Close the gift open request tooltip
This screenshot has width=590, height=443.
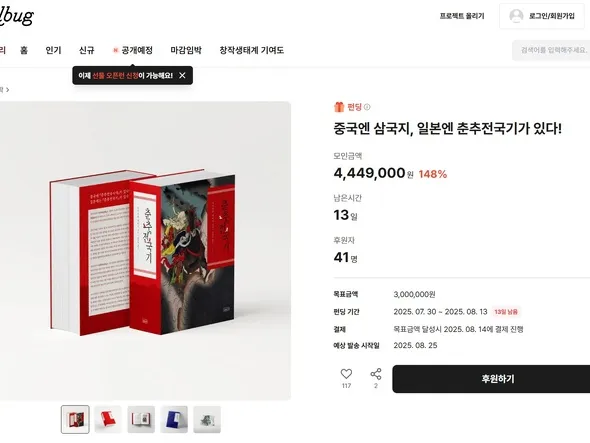pos(182,75)
